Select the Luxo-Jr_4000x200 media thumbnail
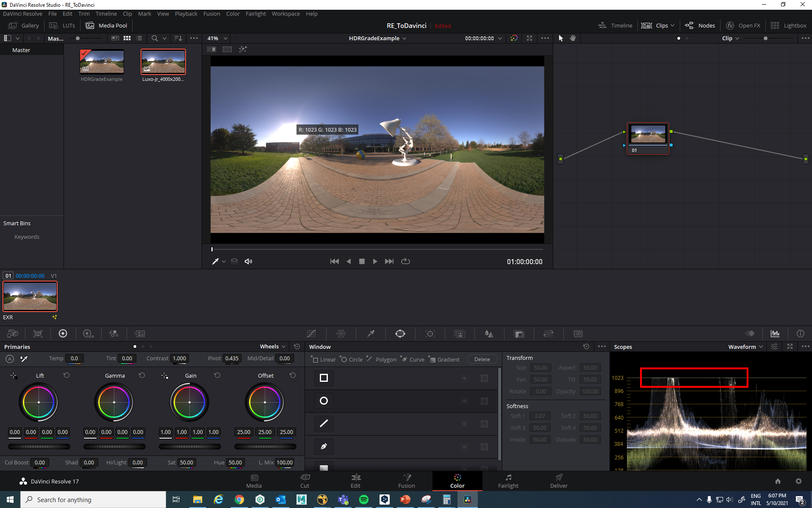This screenshot has width=812, height=508. (x=163, y=62)
